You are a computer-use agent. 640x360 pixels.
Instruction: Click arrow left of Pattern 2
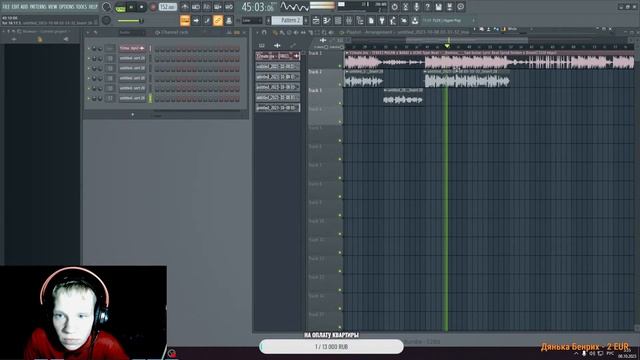(268, 20)
